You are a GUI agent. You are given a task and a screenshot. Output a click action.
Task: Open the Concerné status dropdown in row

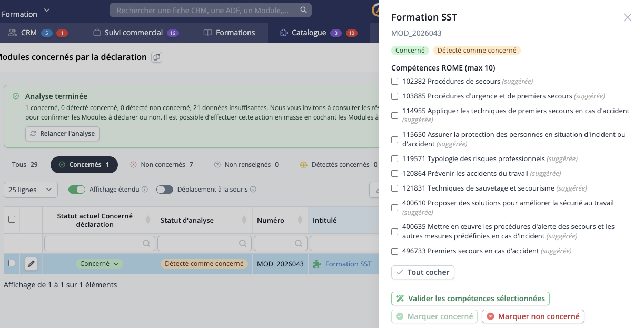[x=99, y=264]
